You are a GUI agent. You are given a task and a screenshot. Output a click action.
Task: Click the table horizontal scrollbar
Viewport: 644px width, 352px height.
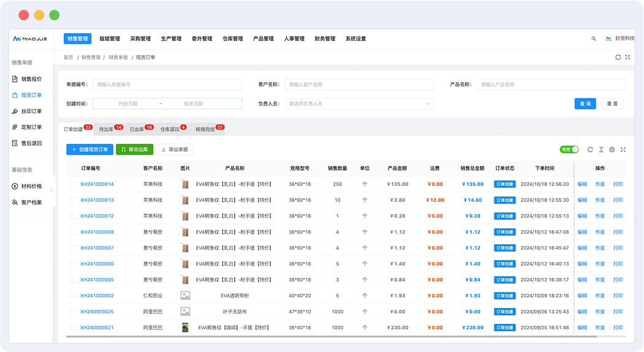[331, 337]
